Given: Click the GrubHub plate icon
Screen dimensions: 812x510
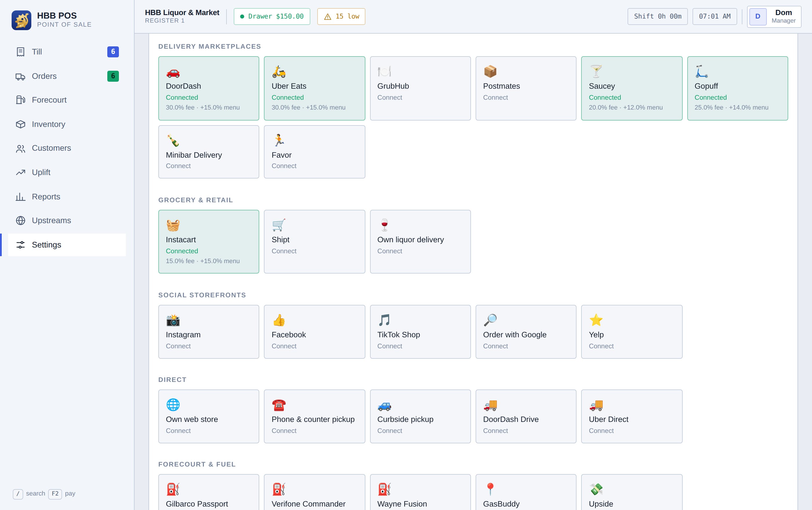Looking at the screenshot, I should 385,71.
